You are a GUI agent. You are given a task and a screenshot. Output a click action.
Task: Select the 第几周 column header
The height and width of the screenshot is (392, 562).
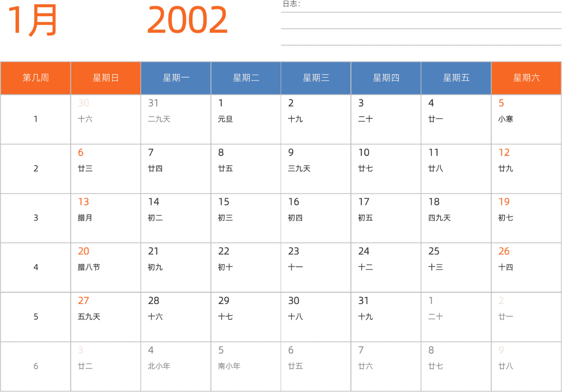(36, 78)
